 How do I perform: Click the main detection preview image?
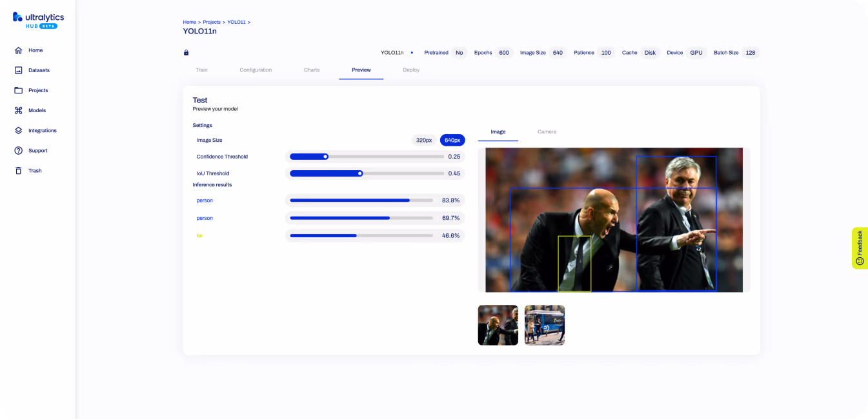614,220
